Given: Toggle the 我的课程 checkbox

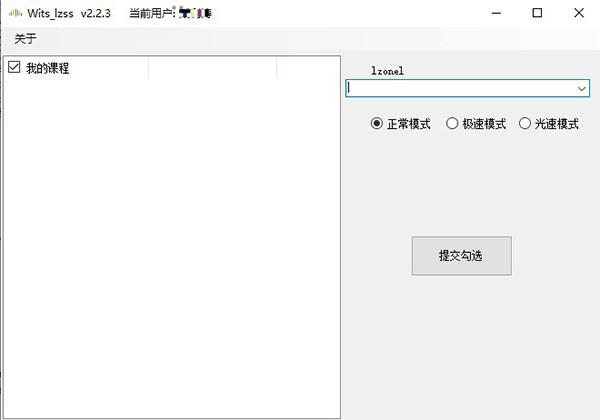Looking at the screenshot, I should pos(14,68).
